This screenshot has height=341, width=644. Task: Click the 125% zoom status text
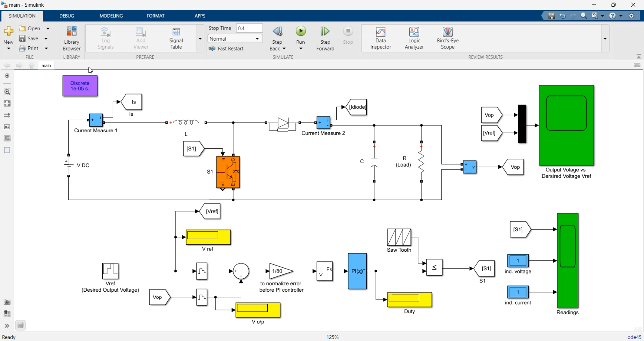point(333,337)
